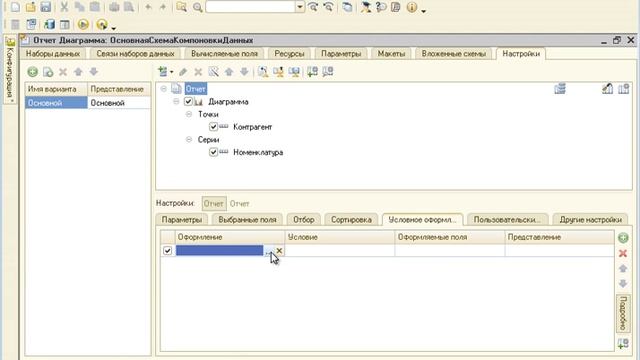Open the Другие настройки tab
This screenshot has width=640, height=360.
click(x=590, y=220)
